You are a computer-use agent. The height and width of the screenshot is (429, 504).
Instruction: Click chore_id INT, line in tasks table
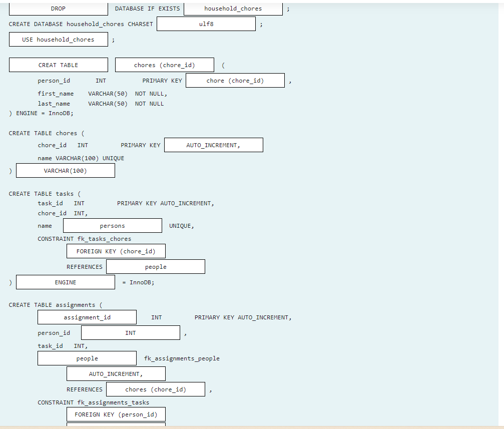click(x=63, y=213)
